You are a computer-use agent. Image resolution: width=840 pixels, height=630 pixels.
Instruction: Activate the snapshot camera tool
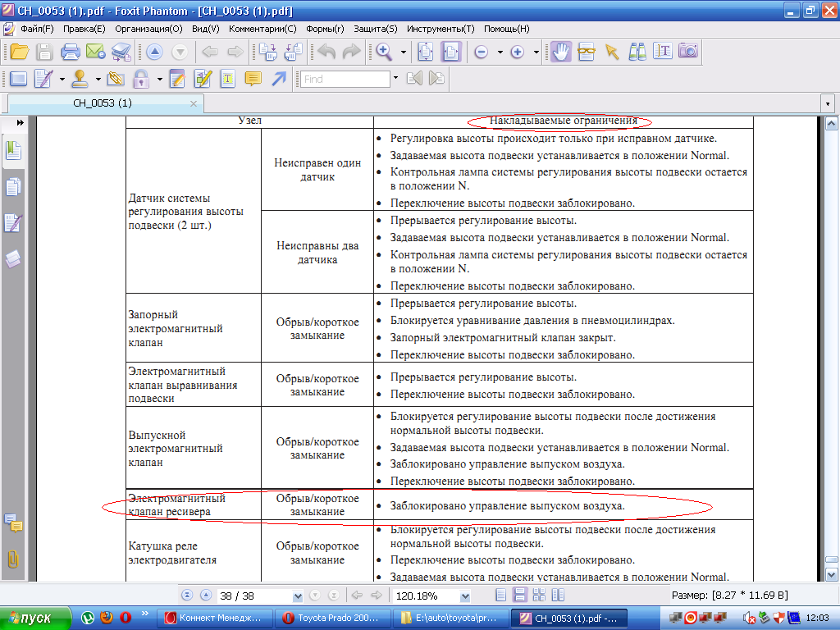point(688,52)
